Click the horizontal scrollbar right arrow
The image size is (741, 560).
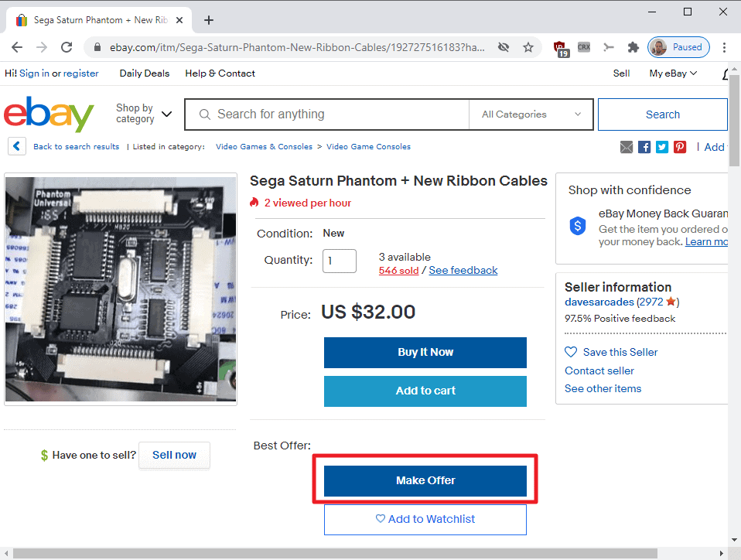pos(722,553)
